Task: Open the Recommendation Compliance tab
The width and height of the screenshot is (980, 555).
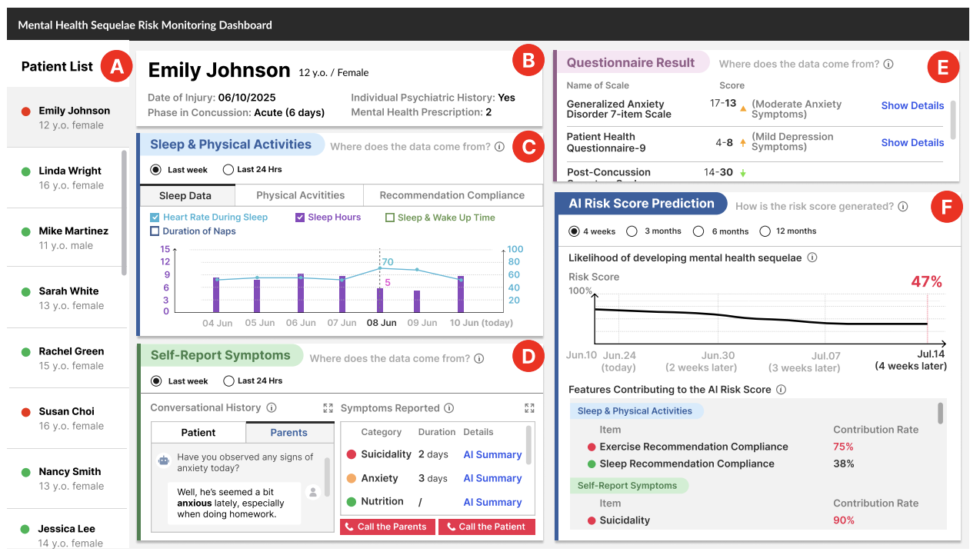Action: (x=452, y=195)
